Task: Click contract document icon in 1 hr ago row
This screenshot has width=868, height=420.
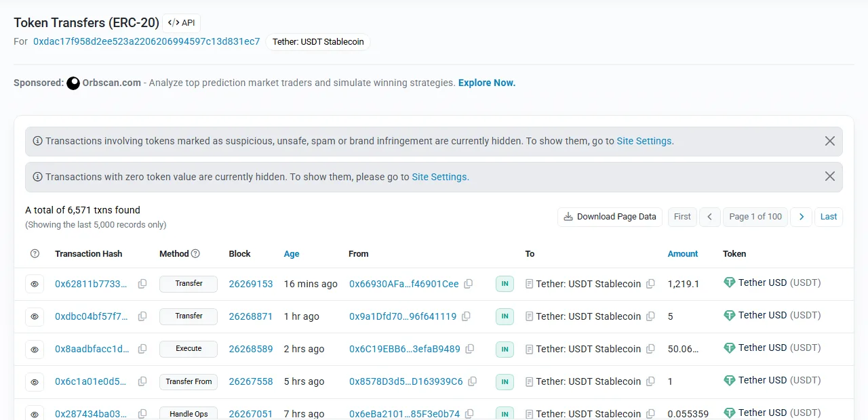Action: tap(530, 316)
